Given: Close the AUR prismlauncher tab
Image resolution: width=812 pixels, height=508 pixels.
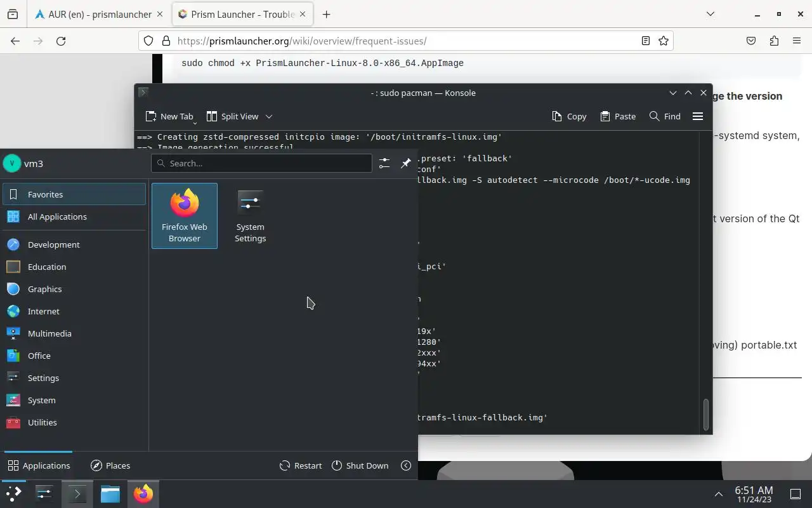Looking at the screenshot, I should click(159, 14).
